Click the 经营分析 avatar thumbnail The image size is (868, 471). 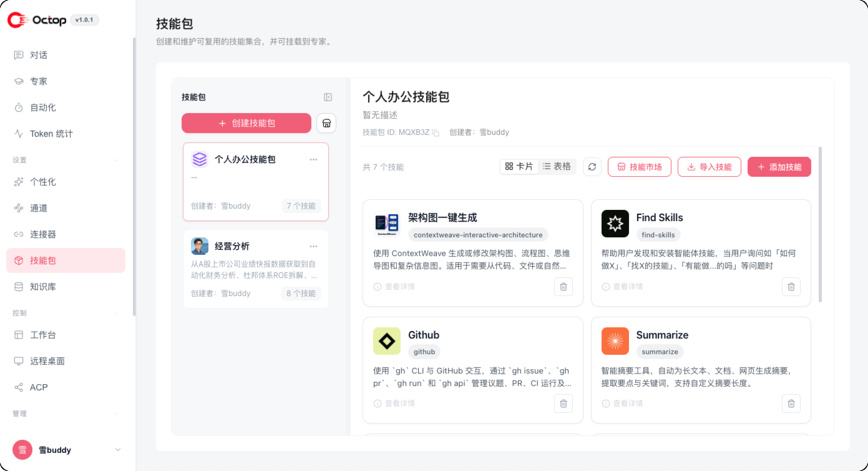(200, 246)
